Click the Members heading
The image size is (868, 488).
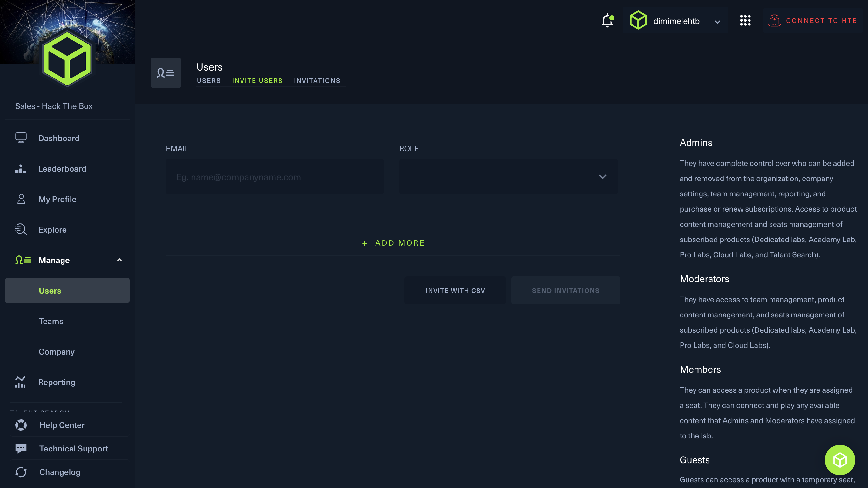[x=700, y=369]
